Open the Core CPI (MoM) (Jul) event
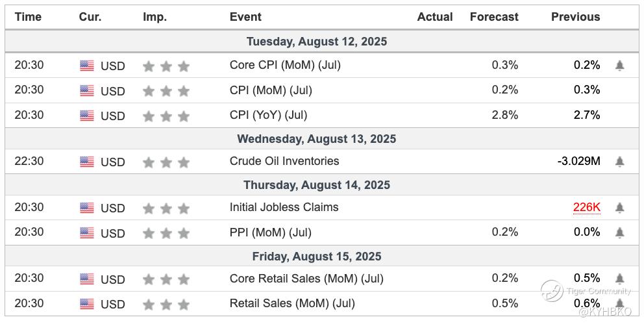 pos(285,65)
